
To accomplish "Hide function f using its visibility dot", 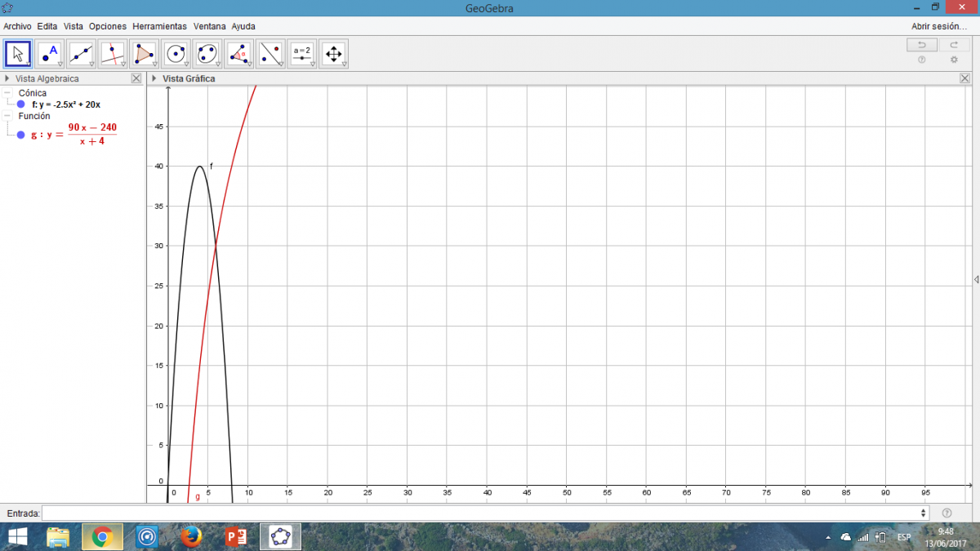I will tap(21, 104).
